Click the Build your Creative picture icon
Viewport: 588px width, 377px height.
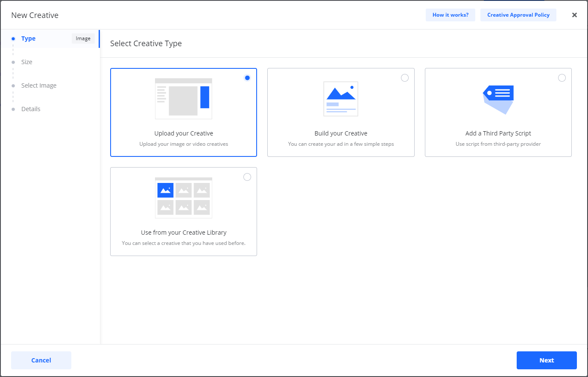[x=341, y=99]
